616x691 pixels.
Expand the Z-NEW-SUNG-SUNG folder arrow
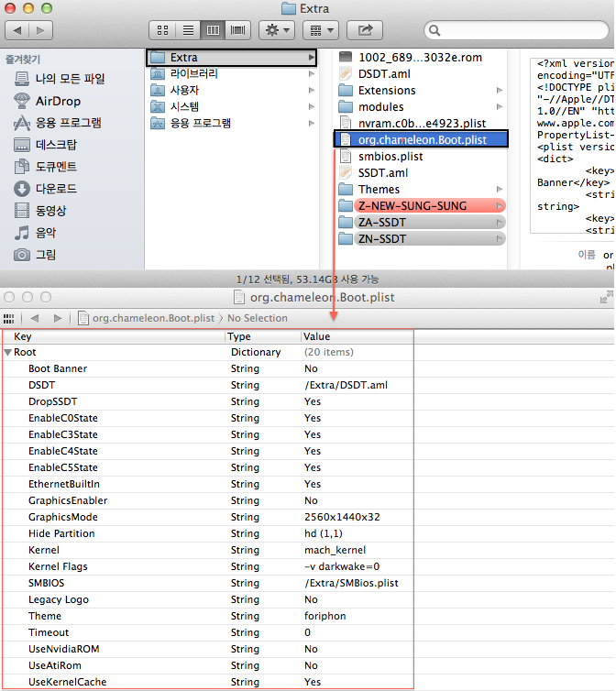coord(500,206)
